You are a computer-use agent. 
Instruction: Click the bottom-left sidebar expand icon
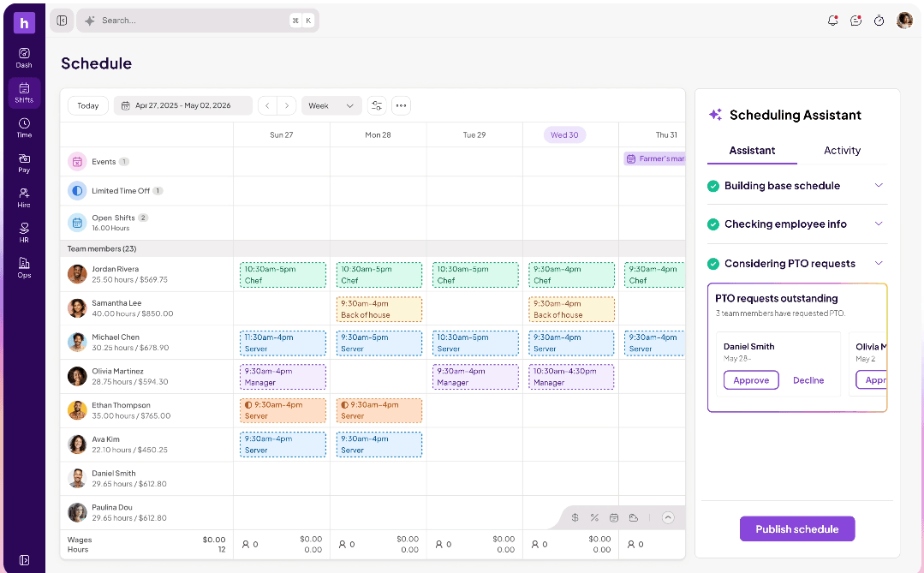pos(24,560)
